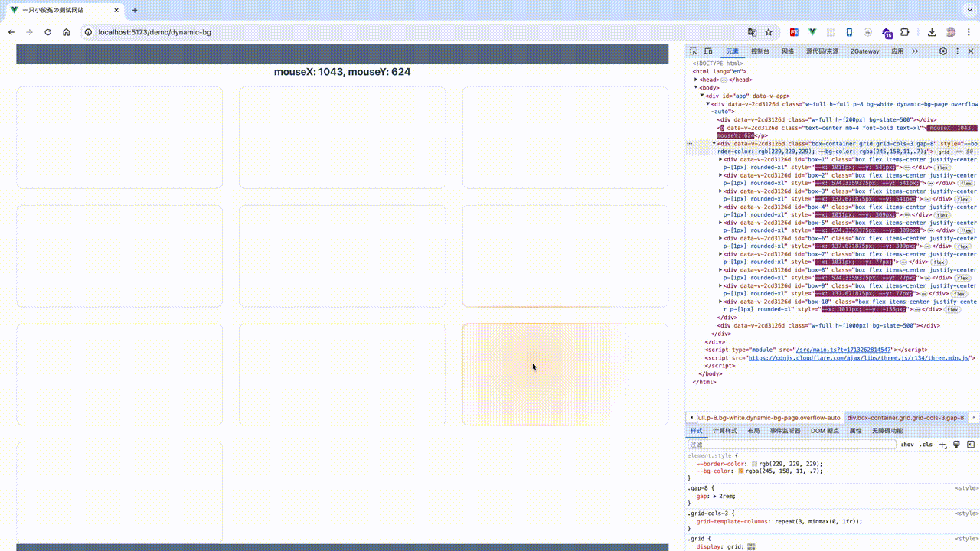This screenshot has height=551, width=980.
Task: Open the DOM 断点 tab
Action: click(825, 431)
